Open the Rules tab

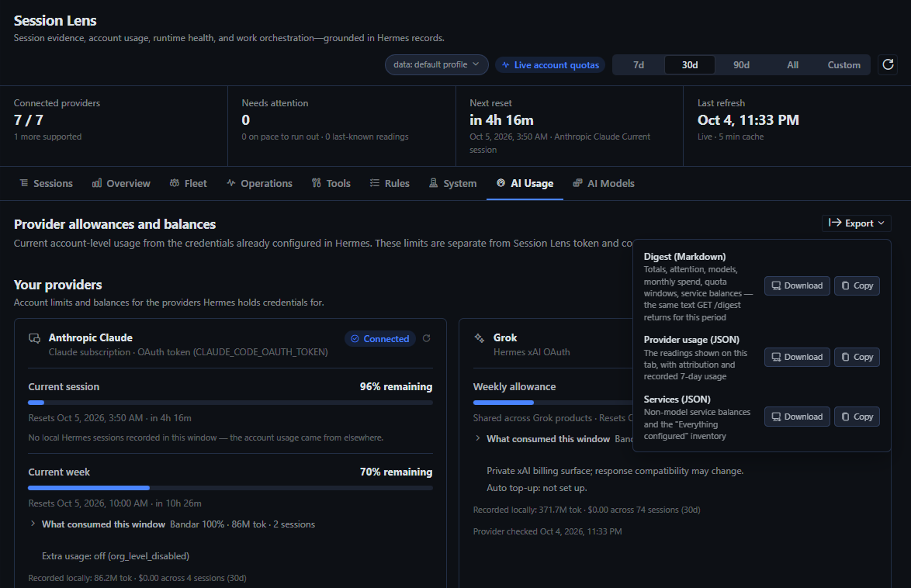390,183
